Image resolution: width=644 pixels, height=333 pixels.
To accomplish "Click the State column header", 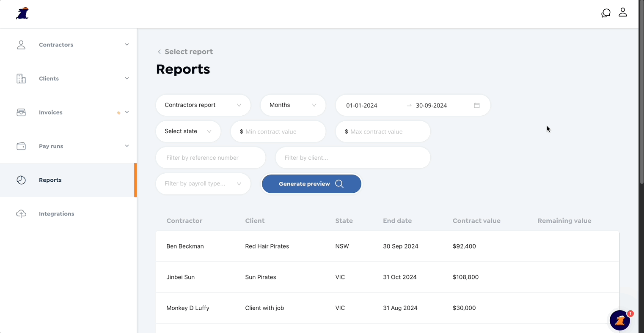I will point(344,221).
